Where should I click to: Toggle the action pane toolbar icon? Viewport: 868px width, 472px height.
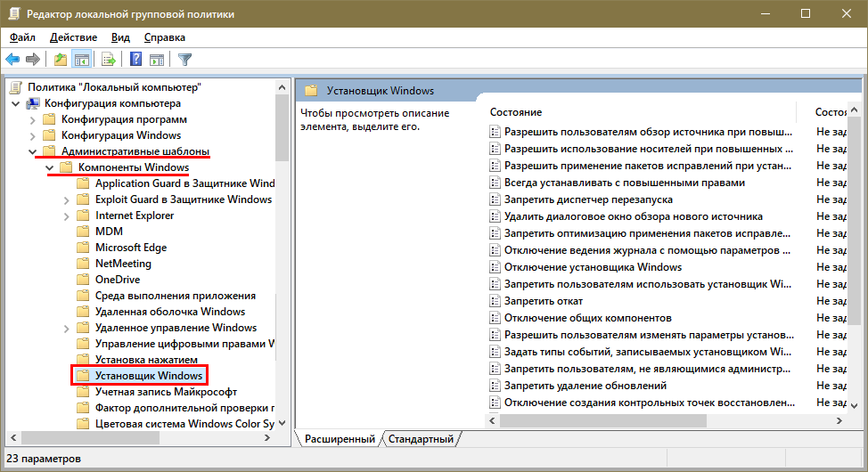[157, 60]
